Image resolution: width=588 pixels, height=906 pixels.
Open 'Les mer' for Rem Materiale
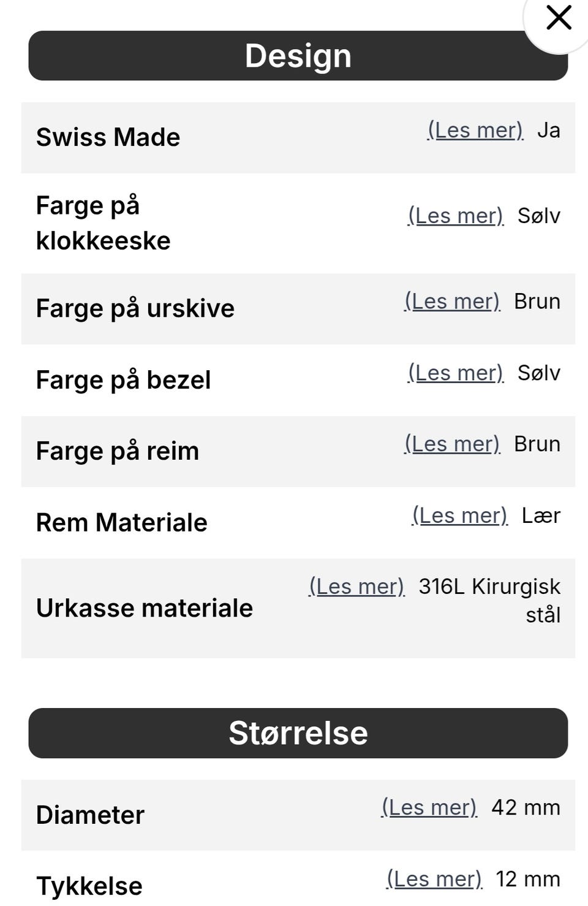(460, 516)
